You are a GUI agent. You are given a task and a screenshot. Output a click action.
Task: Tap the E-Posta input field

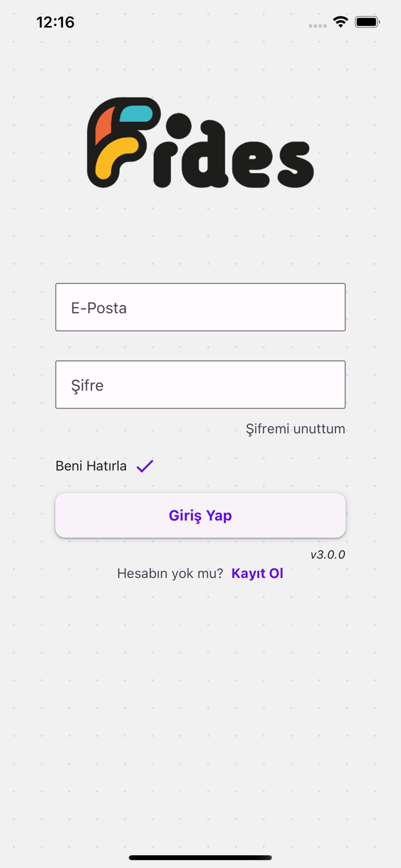tap(200, 307)
